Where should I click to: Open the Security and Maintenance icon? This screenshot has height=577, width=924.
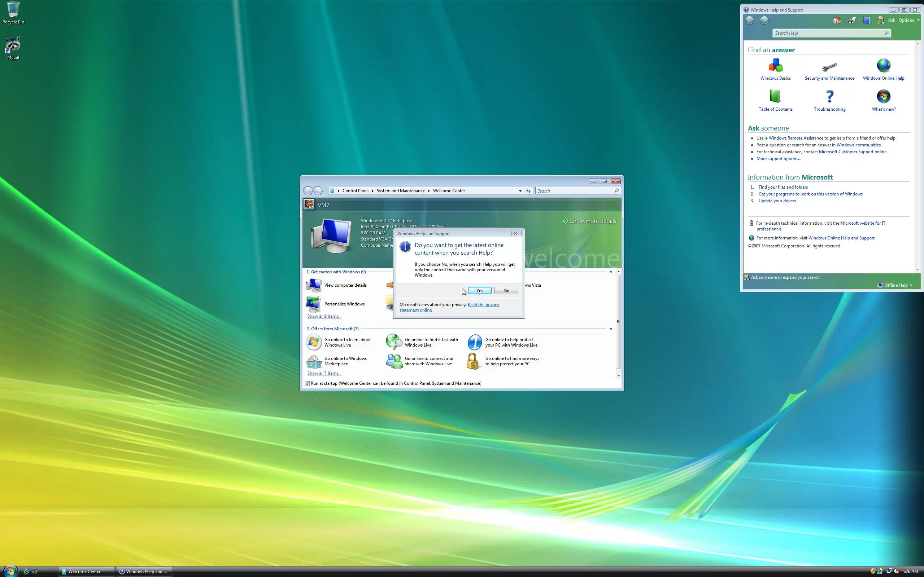(829, 67)
